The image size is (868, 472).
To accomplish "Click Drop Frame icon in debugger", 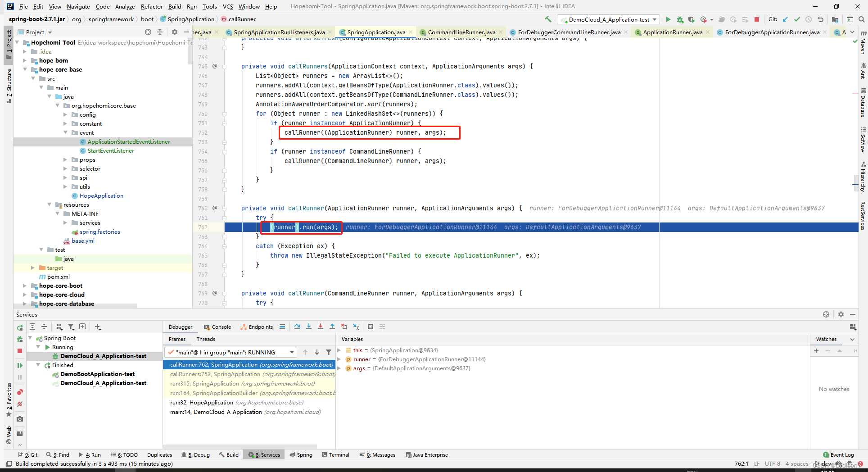I will pyautogui.click(x=344, y=327).
